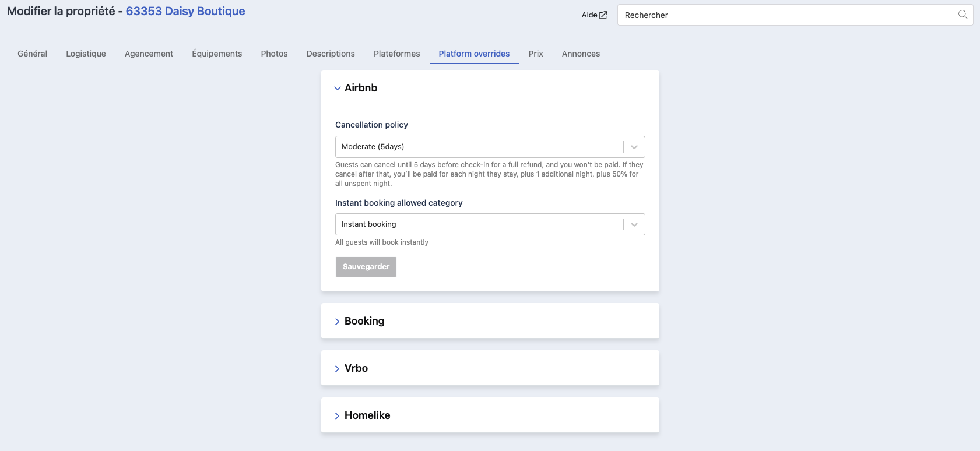Expand the Booking section

click(x=490, y=320)
